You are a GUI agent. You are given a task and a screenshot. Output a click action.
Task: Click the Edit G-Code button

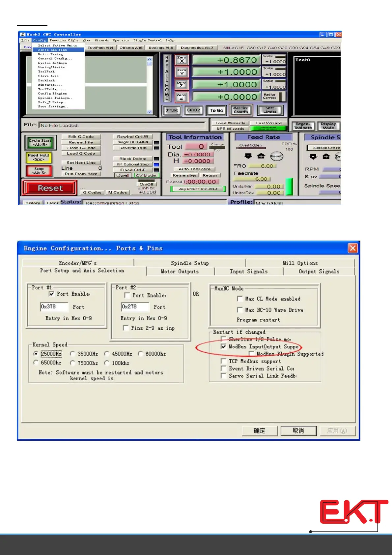[x=81, y=136]
